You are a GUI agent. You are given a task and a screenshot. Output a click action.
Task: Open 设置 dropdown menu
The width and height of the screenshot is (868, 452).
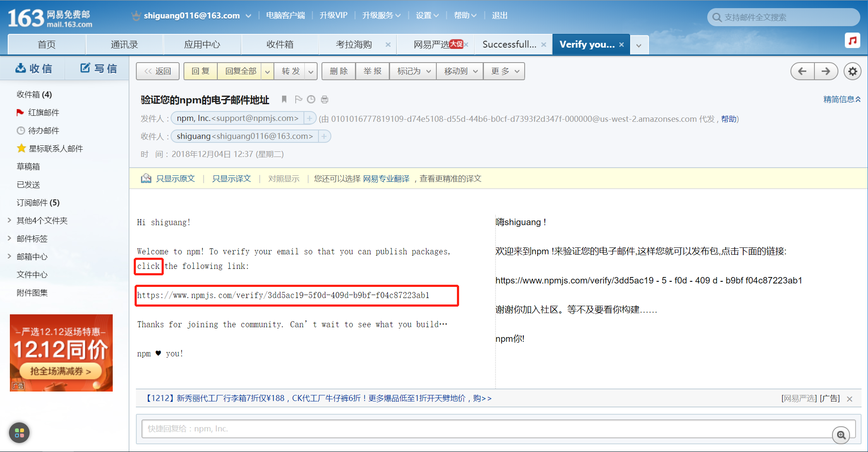(427, 15)
